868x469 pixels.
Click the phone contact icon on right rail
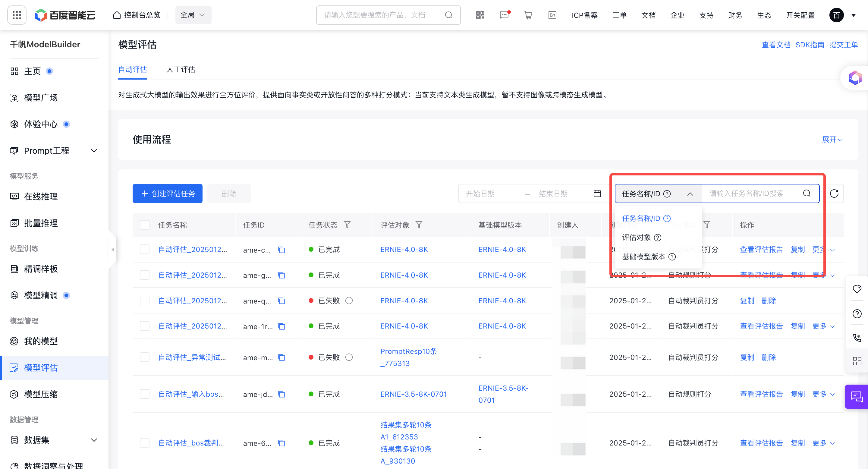click(x=857, y=338)
